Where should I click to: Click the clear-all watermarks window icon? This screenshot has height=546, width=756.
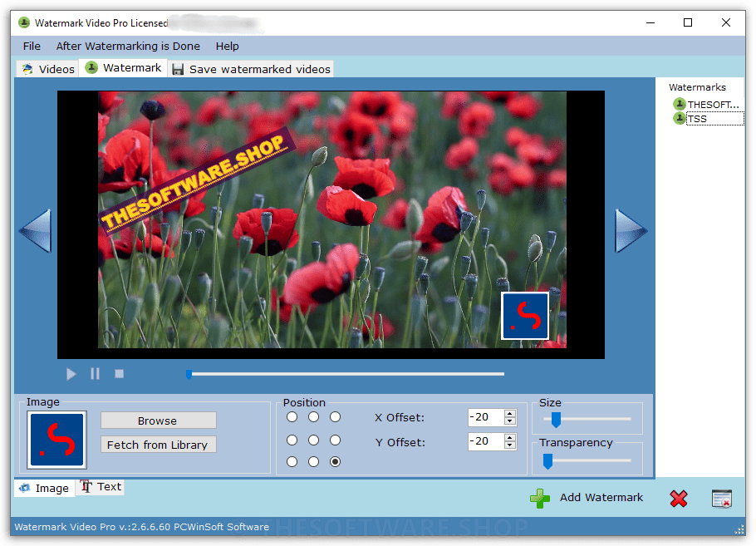click(x=722, y=499)
